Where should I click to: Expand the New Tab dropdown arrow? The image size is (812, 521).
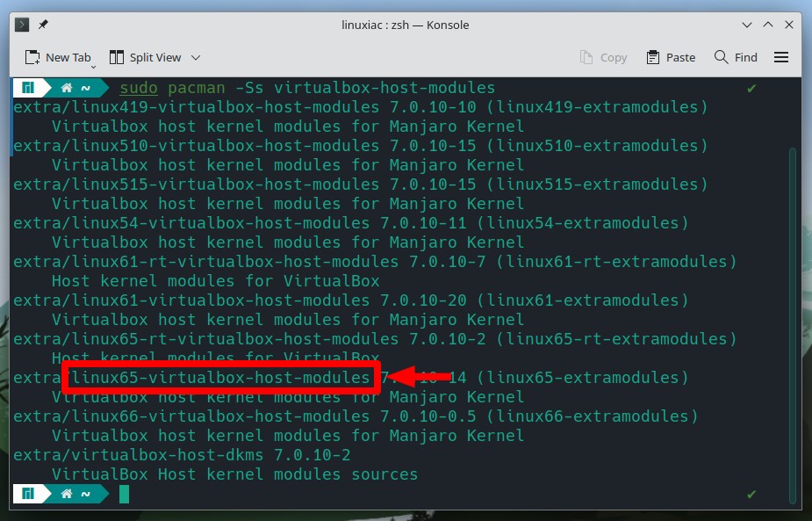(93, 67)
